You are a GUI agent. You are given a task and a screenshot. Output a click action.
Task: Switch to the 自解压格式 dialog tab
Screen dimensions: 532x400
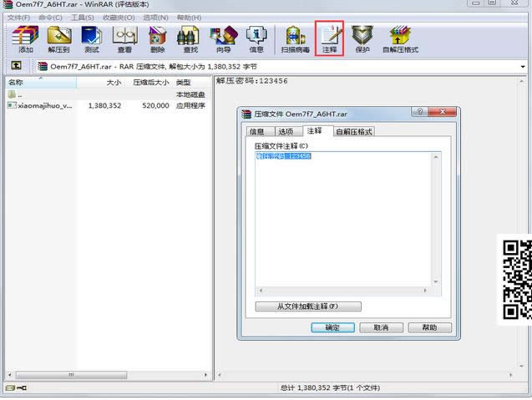354,132
